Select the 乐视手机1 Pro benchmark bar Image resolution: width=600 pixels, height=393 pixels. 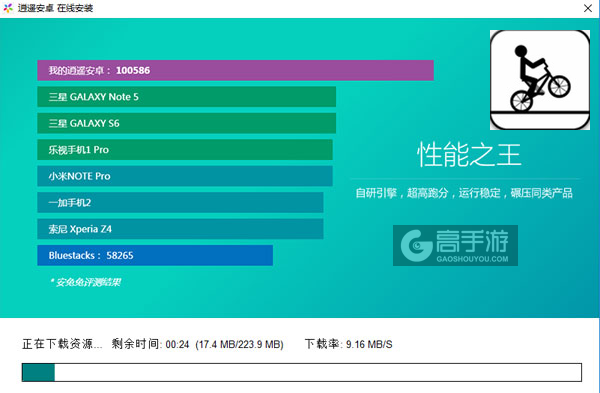pyautogui.click(x=185, y=150)
